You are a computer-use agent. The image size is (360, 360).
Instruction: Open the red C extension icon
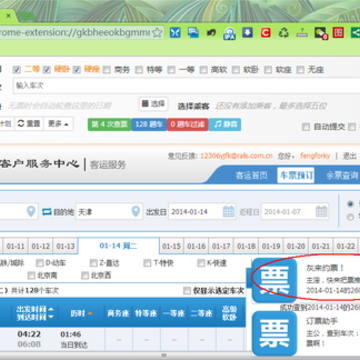tap(266, 32)
